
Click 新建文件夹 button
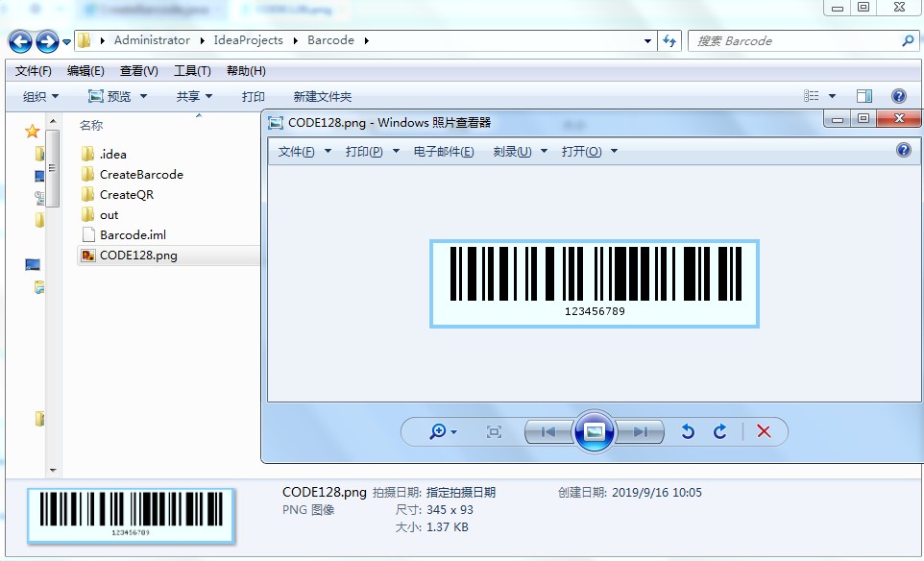click(x=323, y=96)
